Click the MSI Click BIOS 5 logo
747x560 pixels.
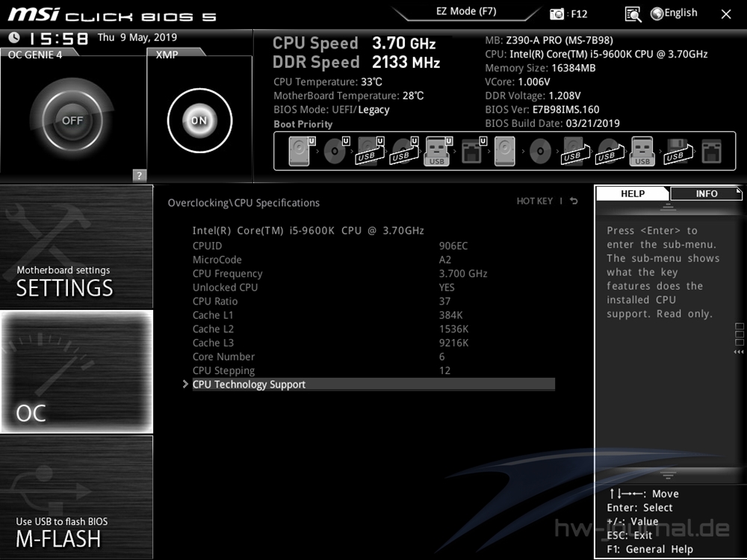[x=112, y=15]
